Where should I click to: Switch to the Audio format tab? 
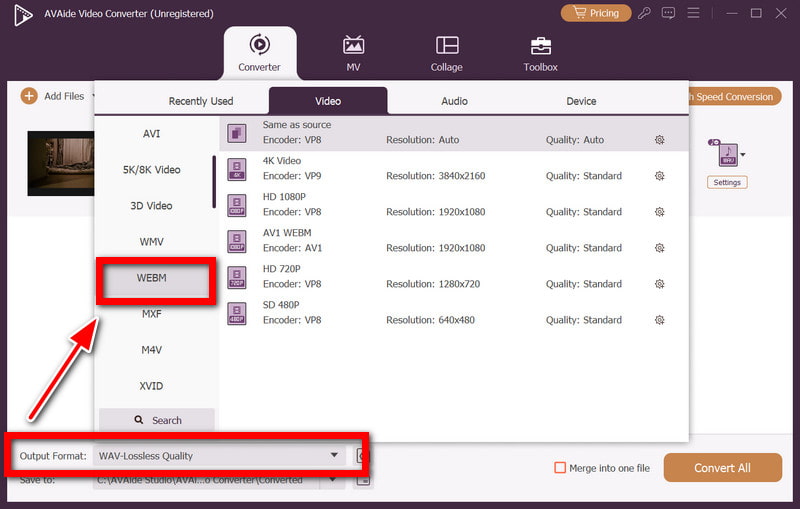tap(454, 101)
